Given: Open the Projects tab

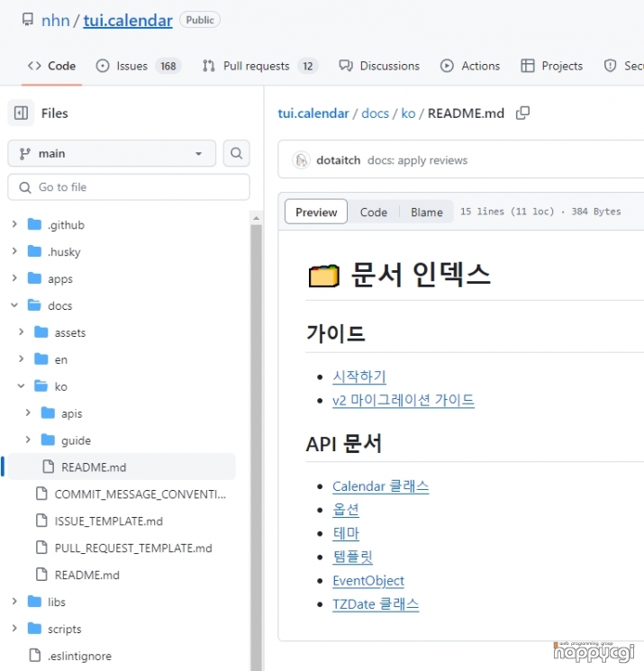Looking at the screenshot, I should tap(552, 66).
